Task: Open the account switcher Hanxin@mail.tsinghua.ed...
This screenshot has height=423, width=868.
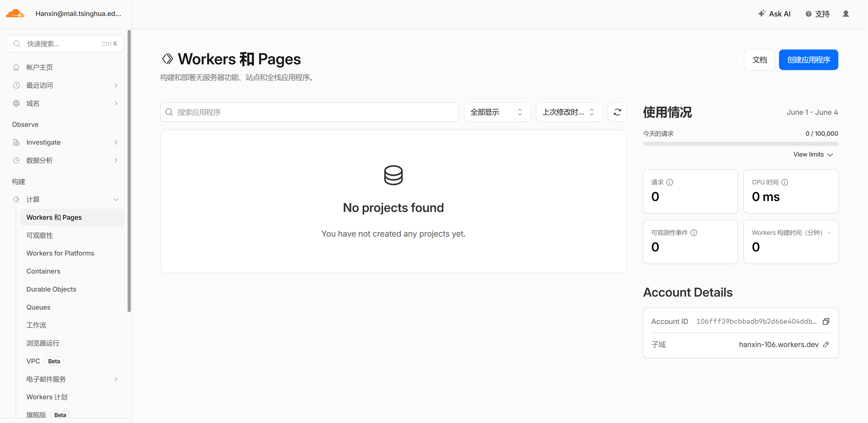Action: tap(78, 14)
